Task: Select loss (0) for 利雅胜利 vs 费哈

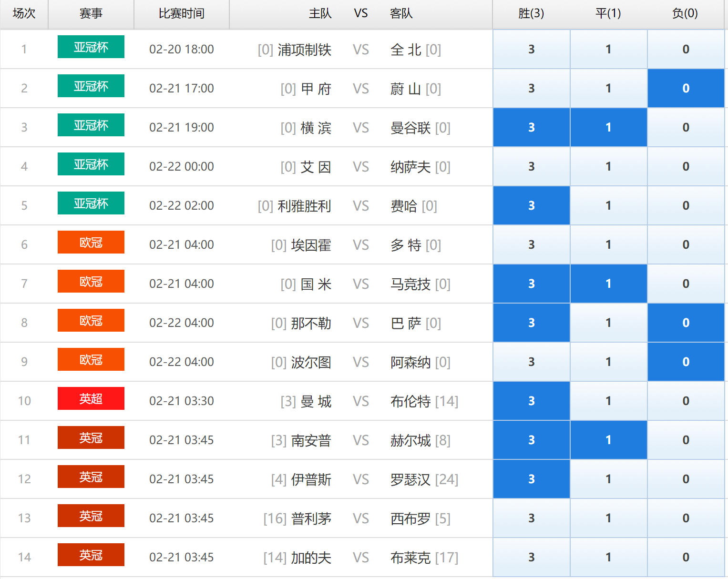Action: pos(686,205)
